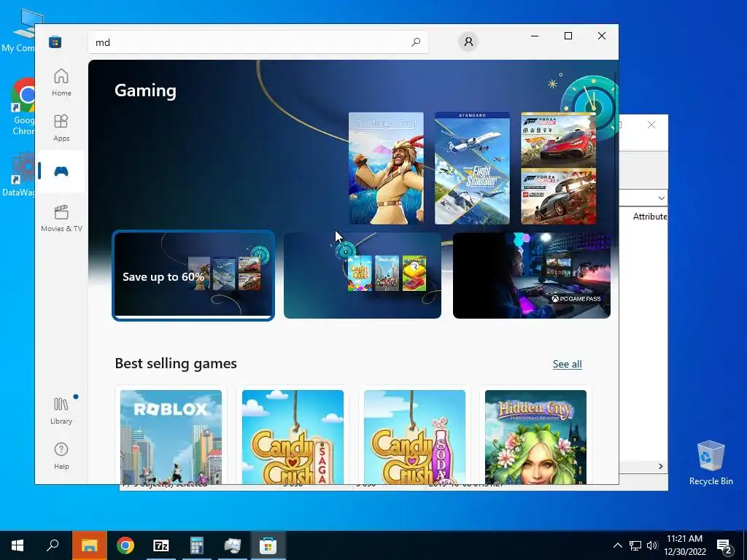Open the Candy Crush Soda Saga tile
The image size is (747, 560).
414,436
